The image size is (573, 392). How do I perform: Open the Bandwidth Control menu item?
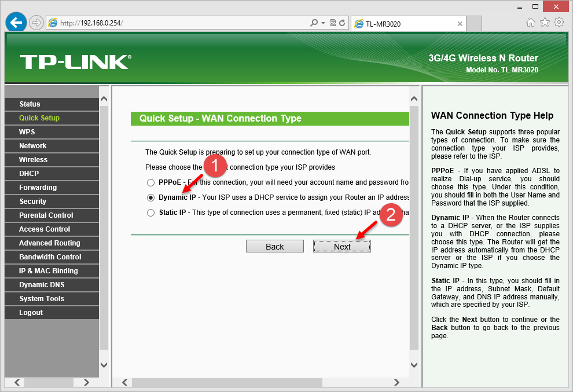click(52, 257)
